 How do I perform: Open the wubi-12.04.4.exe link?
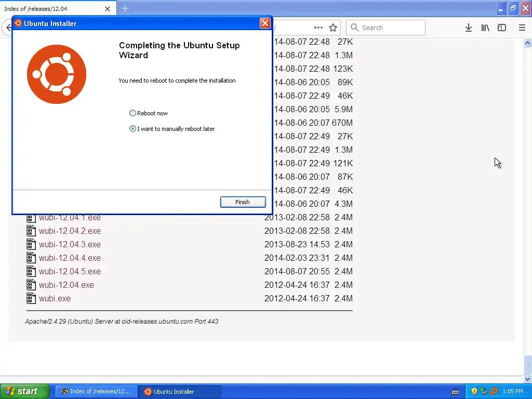pos(70,258)
